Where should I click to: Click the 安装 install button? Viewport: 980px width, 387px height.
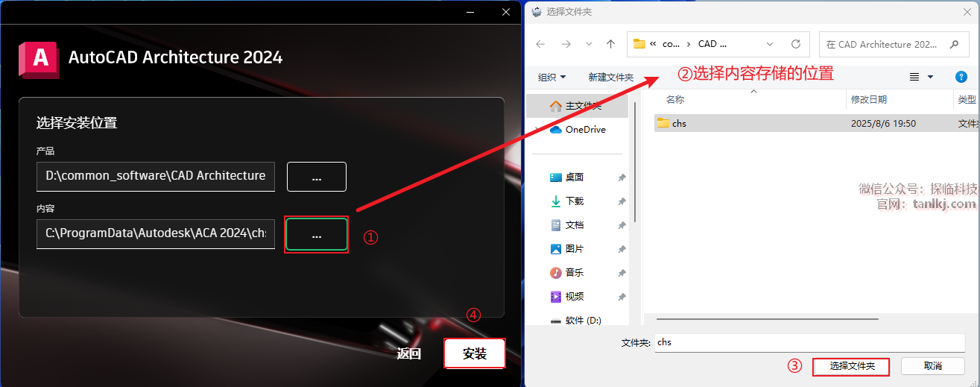[475, 354]
